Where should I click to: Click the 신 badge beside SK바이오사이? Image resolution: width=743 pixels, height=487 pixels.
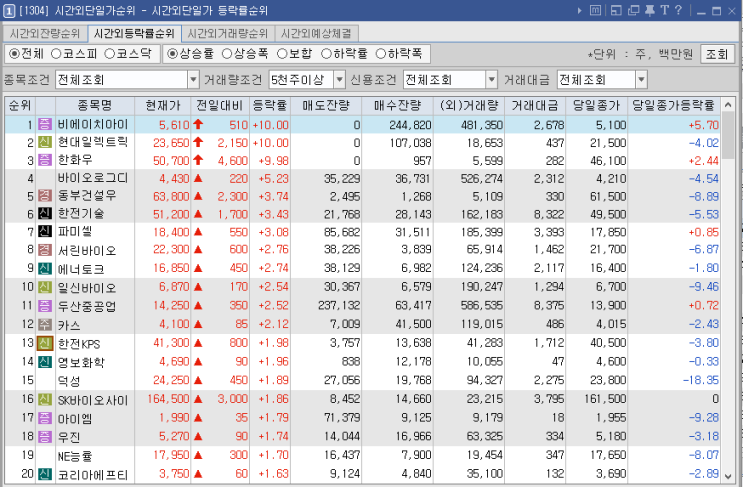pos(45,399)
